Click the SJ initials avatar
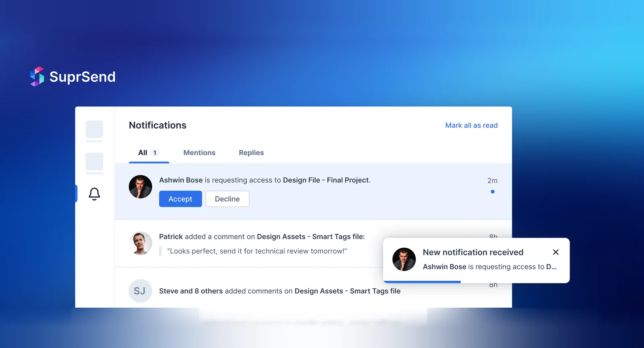Screen dimensions: 644x348 (x=140, y=291)
